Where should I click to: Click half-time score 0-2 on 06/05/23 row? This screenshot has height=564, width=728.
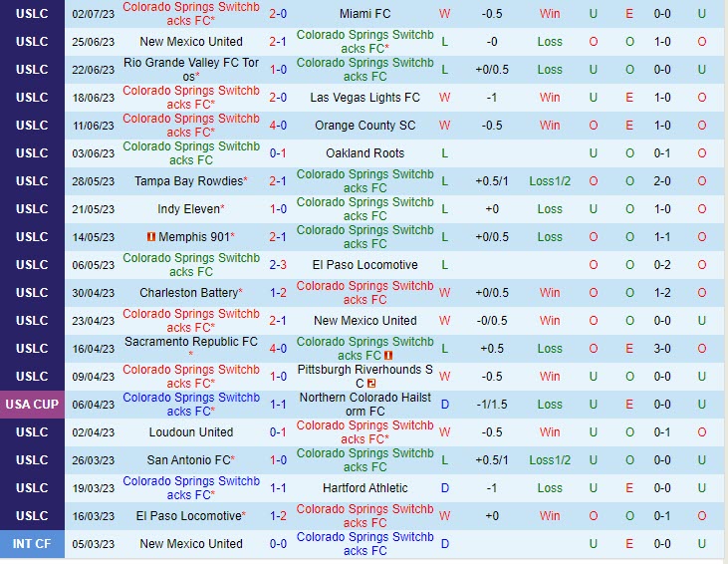[662, 265]
